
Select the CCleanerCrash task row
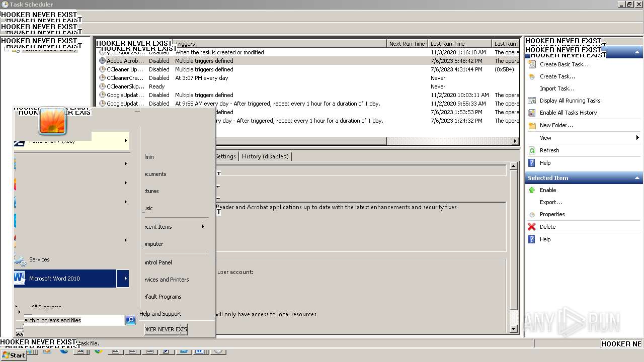tap(308, 78)
